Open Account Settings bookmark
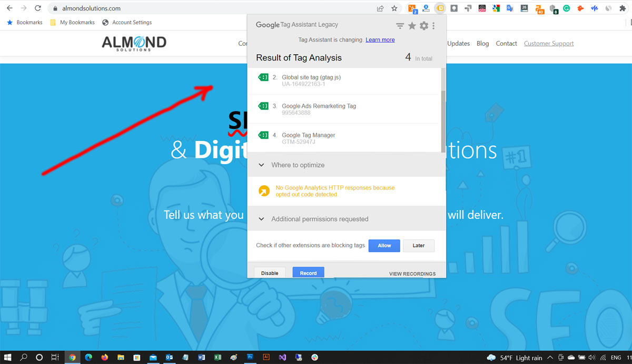This screenshot has height=364, width=632. point(127,23)
